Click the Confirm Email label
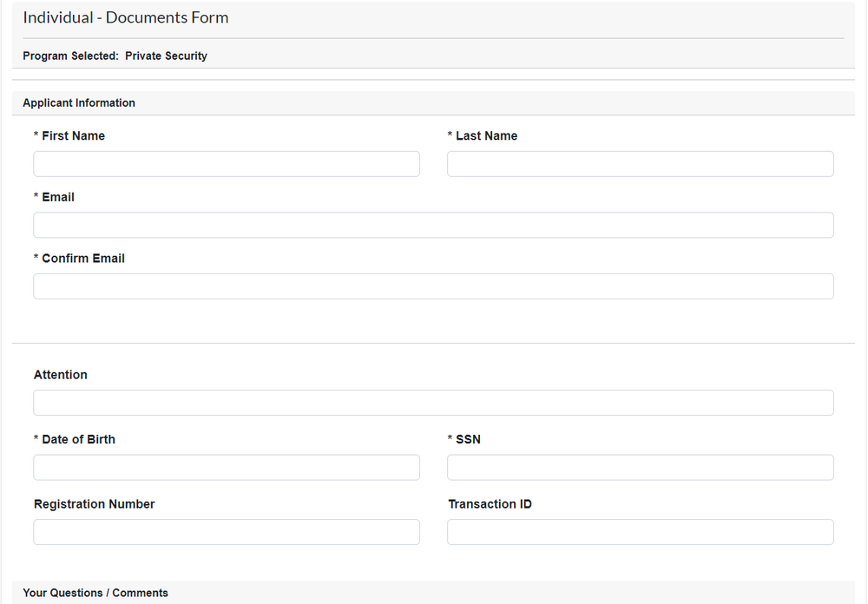 [x=79, y=258]
